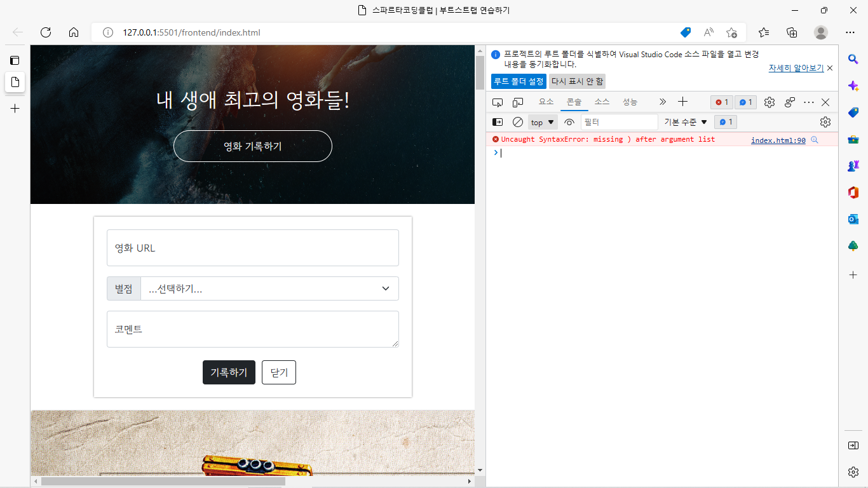The height and width of the screenshot is (488, 868).
Task: Open browser profile avatar
Action: (x=821, y=32)
